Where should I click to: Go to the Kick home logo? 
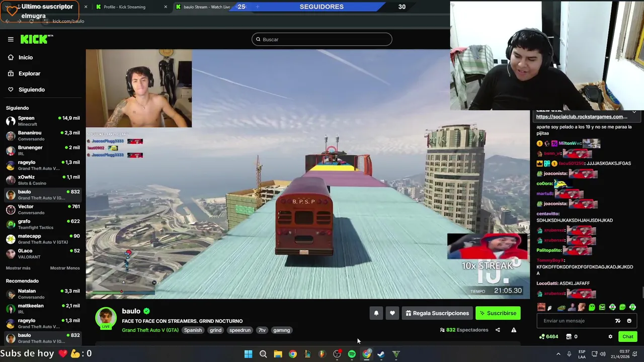36,39
